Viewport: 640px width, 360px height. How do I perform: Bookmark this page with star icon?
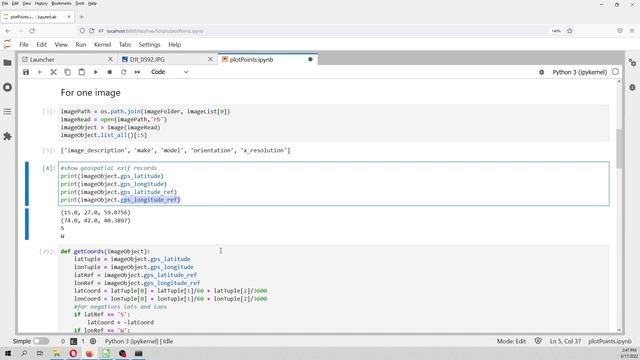click(x=570, y=31)
